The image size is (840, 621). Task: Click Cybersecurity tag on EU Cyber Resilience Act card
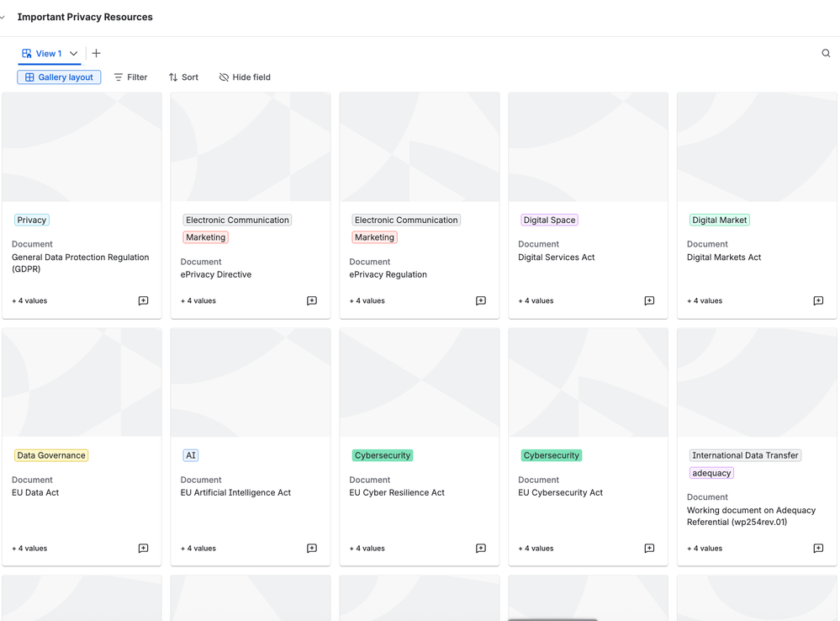(x=383, y=455)
